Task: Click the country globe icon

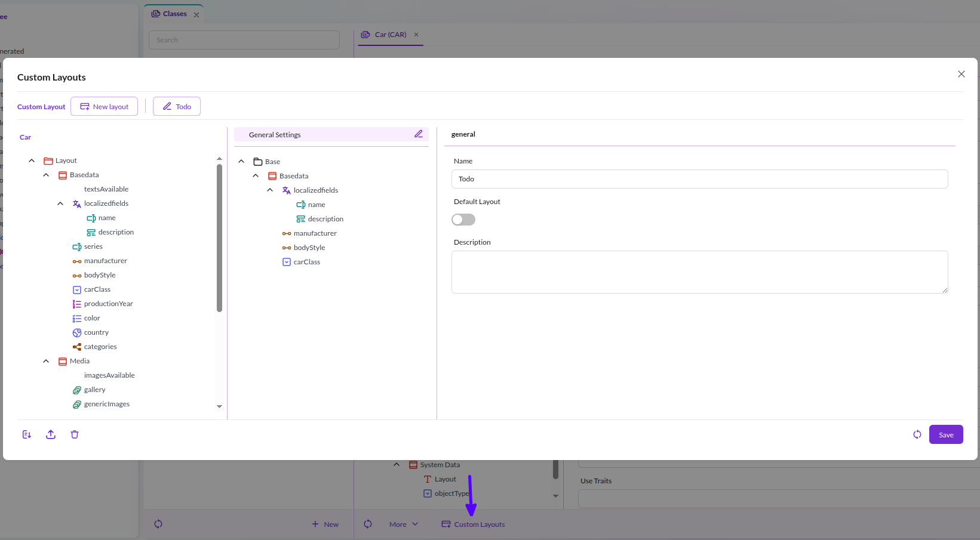Action: [77, 332]
